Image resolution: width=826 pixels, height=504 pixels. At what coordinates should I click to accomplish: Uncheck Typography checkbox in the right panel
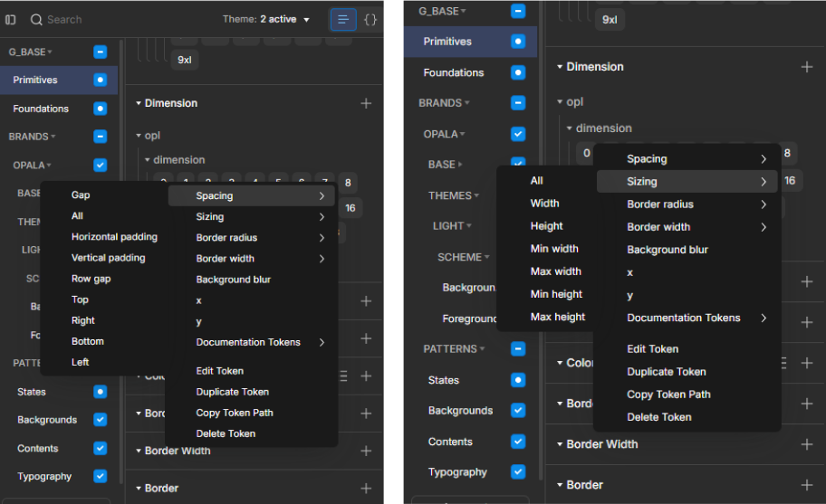click(517, 471)
